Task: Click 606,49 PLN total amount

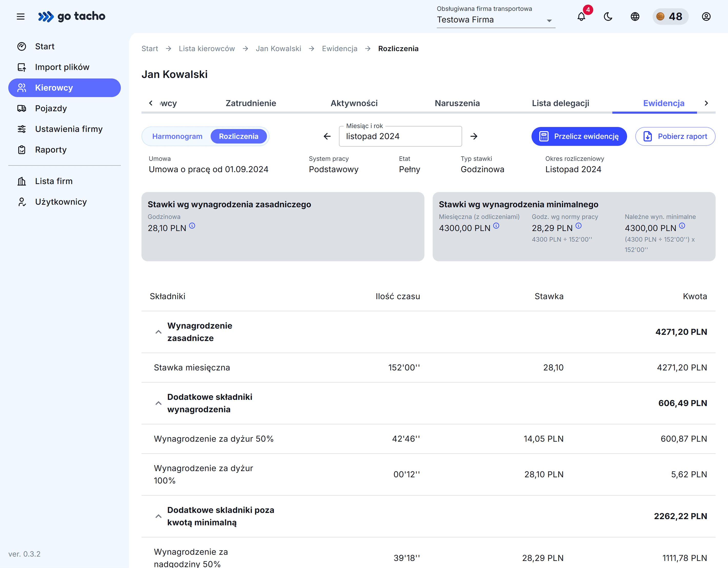Action: [682, 403]
